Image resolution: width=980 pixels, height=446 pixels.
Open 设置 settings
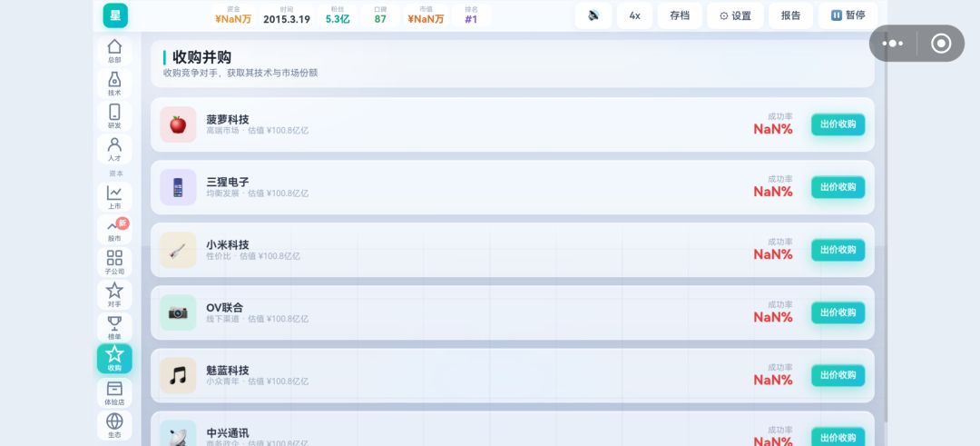click(736, 15)
